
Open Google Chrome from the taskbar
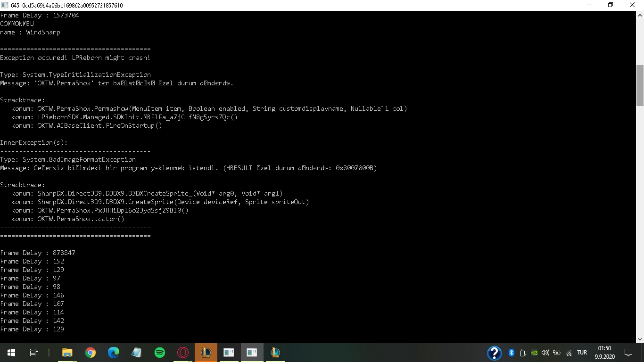(x=91, y=353)
